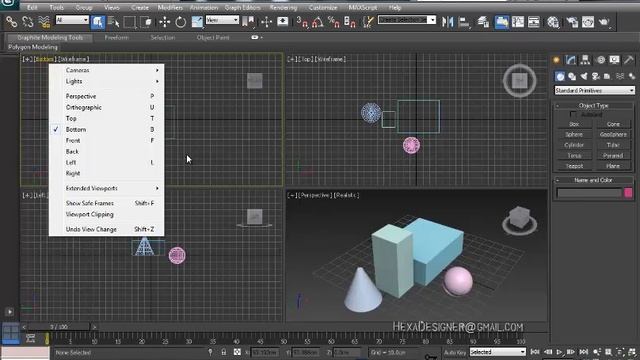Image resolution: width=640 pixels, height=360 pixels.
Task: Choose Orthographic from the view menu
Action: [x=107, y=107]
